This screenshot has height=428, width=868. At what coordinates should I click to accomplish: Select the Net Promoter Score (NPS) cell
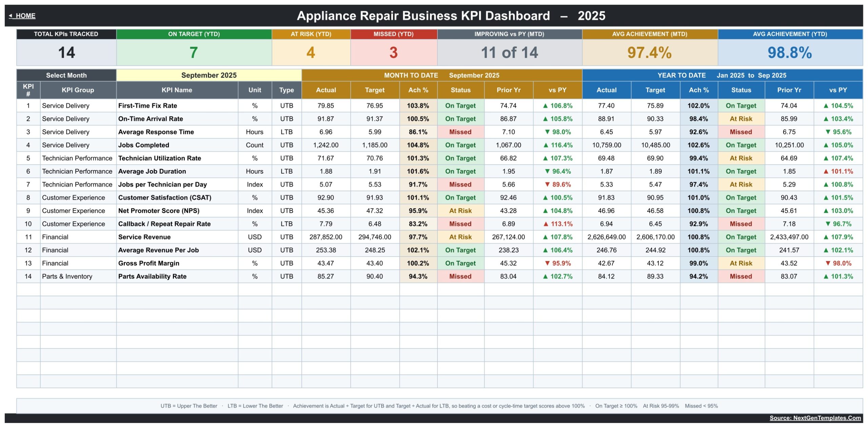pyautogui.click(x=177, y=211)
